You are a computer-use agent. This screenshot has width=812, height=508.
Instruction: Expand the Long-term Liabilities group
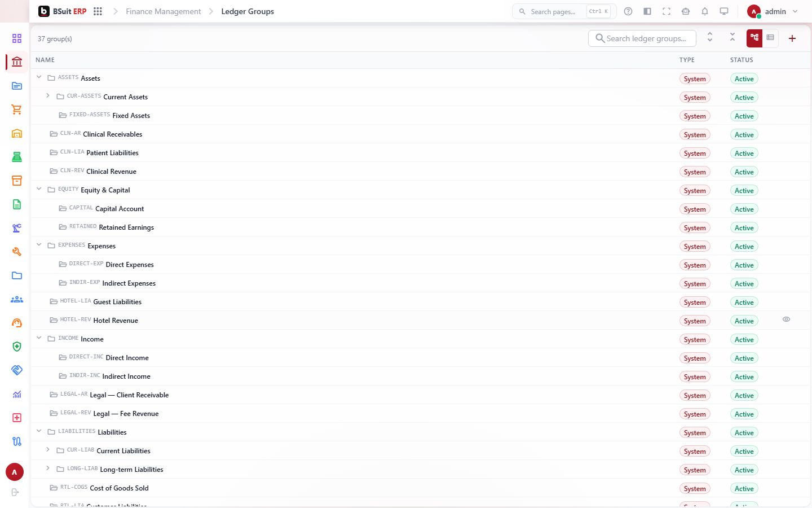48,468
